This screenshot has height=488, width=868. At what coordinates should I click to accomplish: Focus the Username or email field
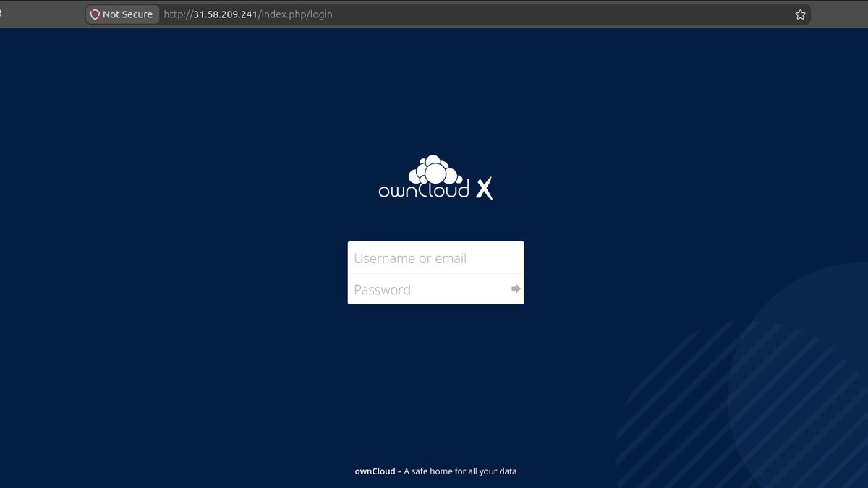coord(435,258)
